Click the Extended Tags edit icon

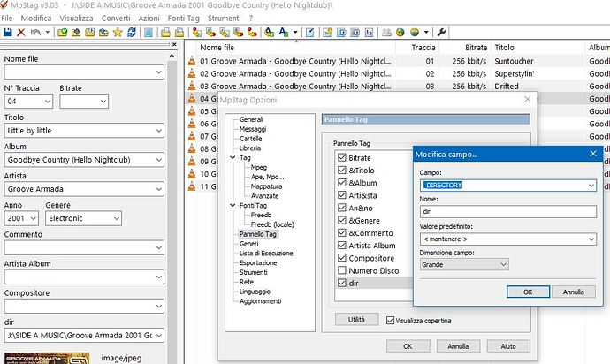[309, 33]
